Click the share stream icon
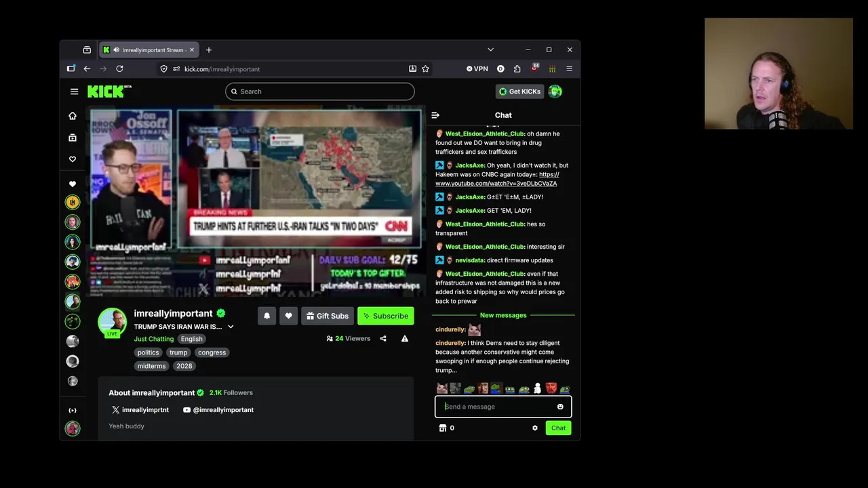Image resolution: width=868 pixels, height=488 pixels. pyautogui.click(x=383, y=339)
